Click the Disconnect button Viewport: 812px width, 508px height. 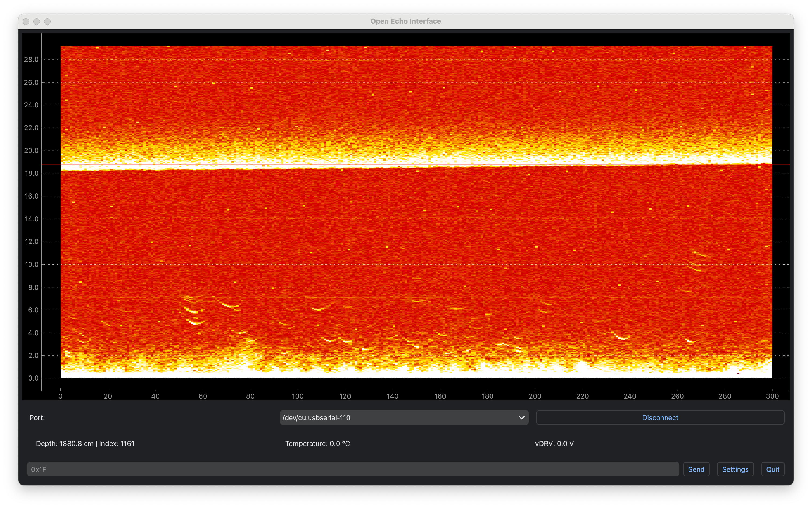660,417
